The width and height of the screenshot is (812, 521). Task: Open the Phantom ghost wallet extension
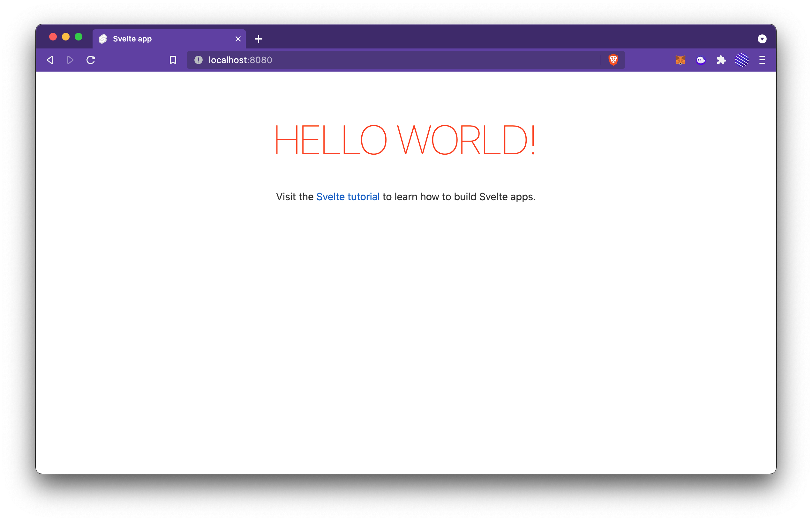click(x=701, y=60)
